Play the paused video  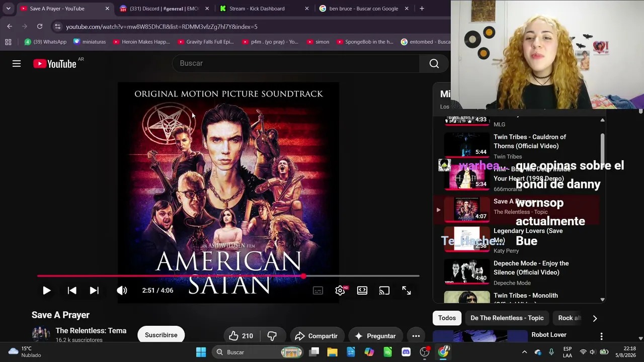coord(46,290)
